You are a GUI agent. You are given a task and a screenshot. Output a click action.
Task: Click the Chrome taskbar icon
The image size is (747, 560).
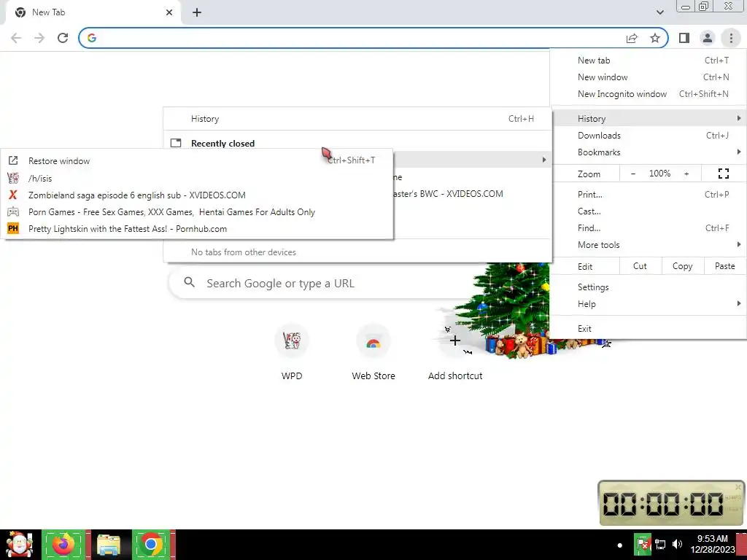[x=152, y=544]
